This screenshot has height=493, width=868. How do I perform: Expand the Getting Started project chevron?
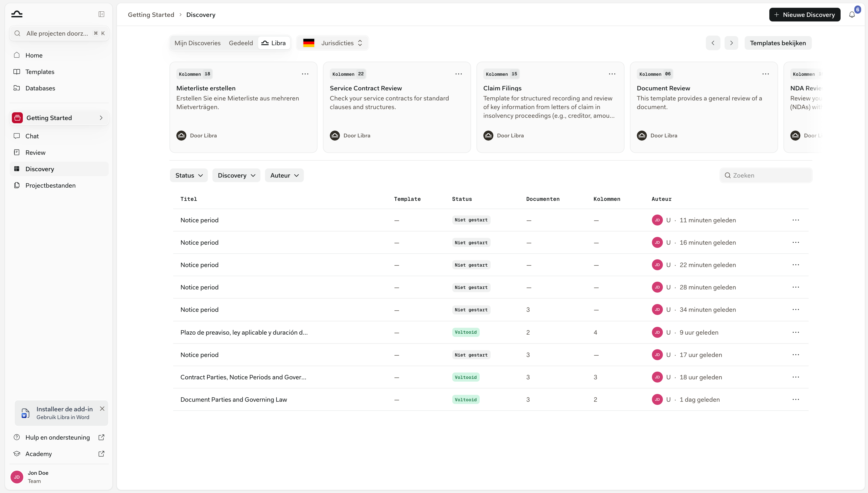(101, 118)
